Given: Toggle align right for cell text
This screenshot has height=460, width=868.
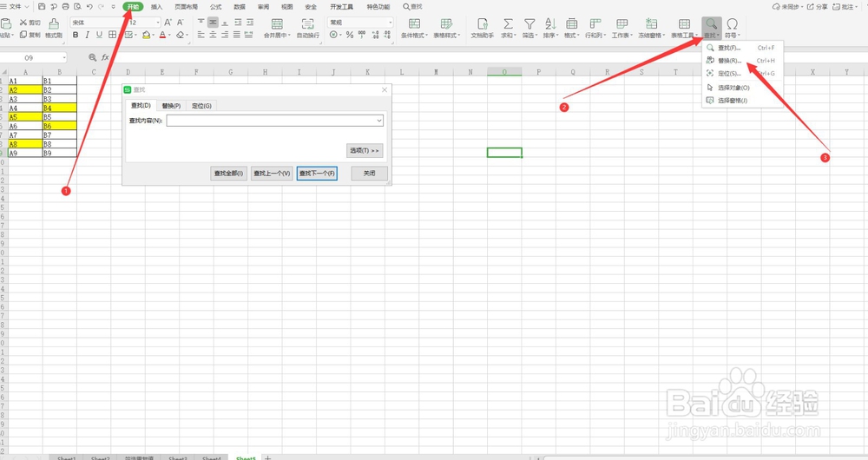Looking at the screenshot, I should click(x=225, y=35).
